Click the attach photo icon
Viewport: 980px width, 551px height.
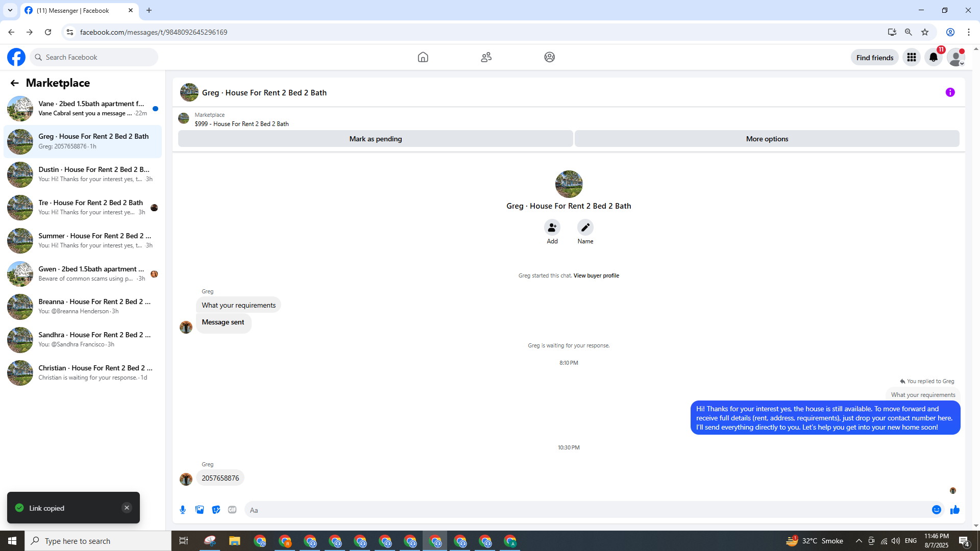200,510
